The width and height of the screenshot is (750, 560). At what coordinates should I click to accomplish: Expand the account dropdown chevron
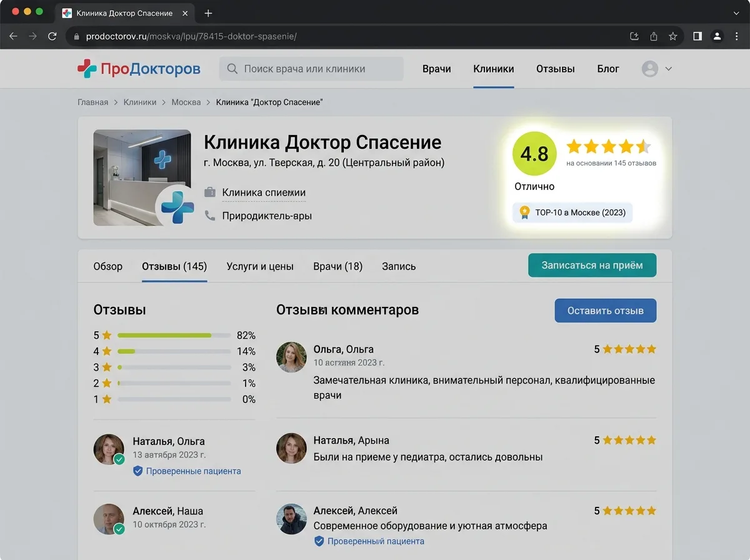(668, 69)
